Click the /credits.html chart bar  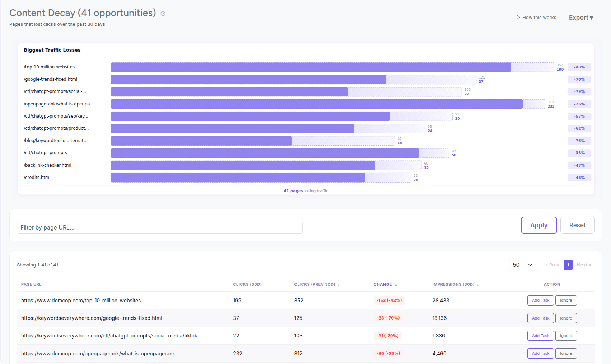238,178
